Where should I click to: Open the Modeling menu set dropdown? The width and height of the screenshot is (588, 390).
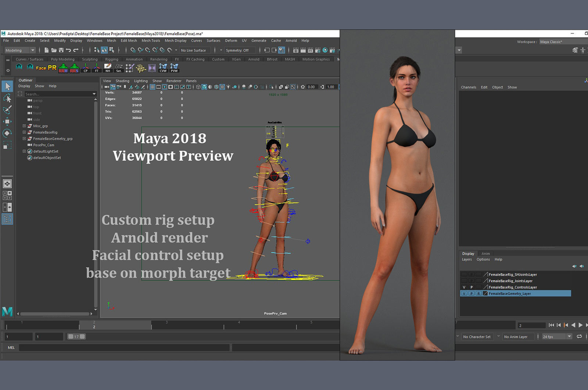(x=20, y=50)
